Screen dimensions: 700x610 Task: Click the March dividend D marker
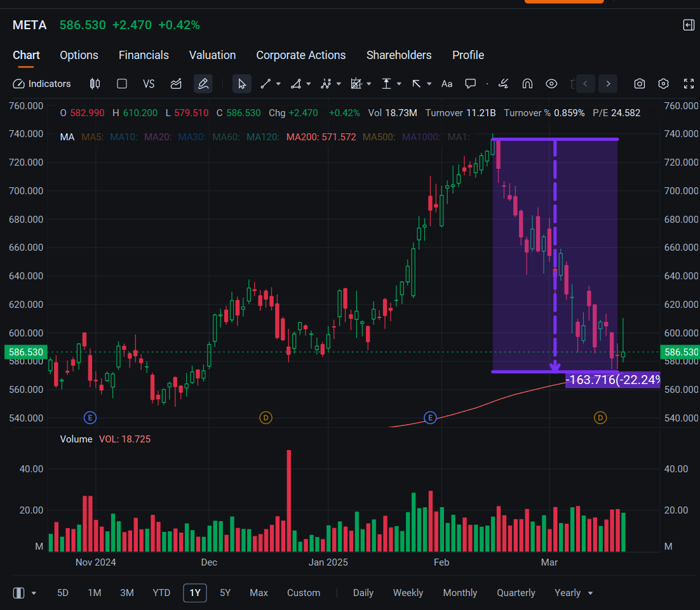click(x=600, y=418)
